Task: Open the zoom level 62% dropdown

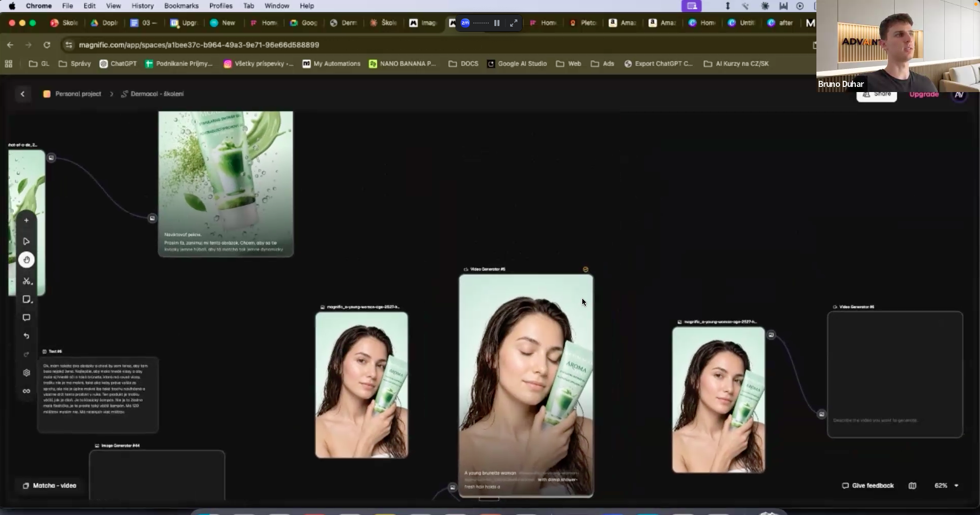Action: 946,485
